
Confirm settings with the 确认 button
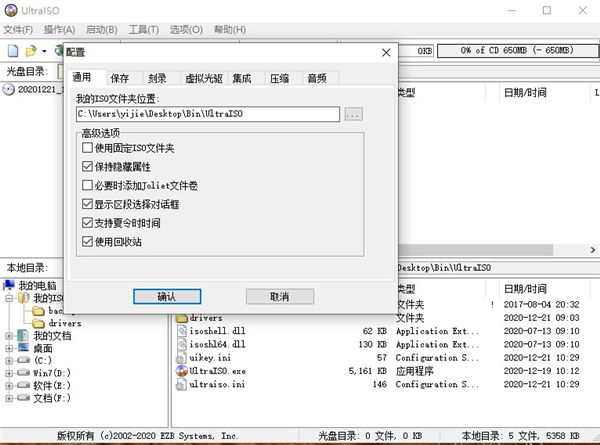click(167, 297)
